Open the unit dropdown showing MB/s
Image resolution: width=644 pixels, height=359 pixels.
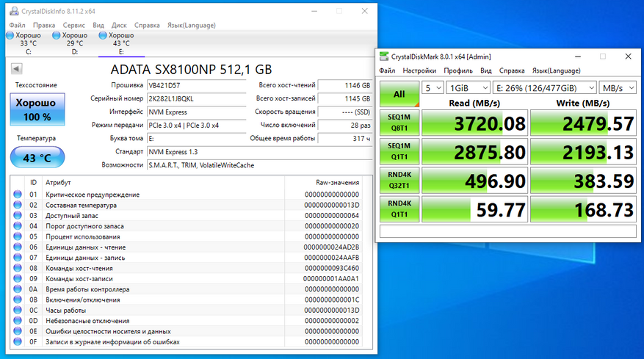[618, 88]
